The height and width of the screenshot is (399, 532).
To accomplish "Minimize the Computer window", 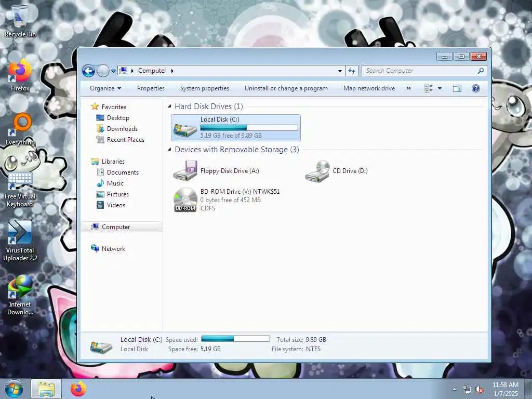I will click(445, 56).
